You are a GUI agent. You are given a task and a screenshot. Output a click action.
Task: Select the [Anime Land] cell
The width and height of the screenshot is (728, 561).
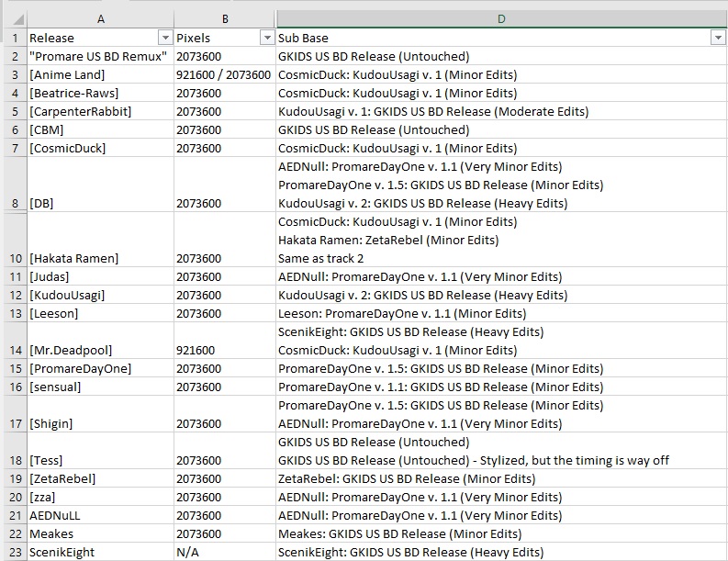tap(100, 74)
